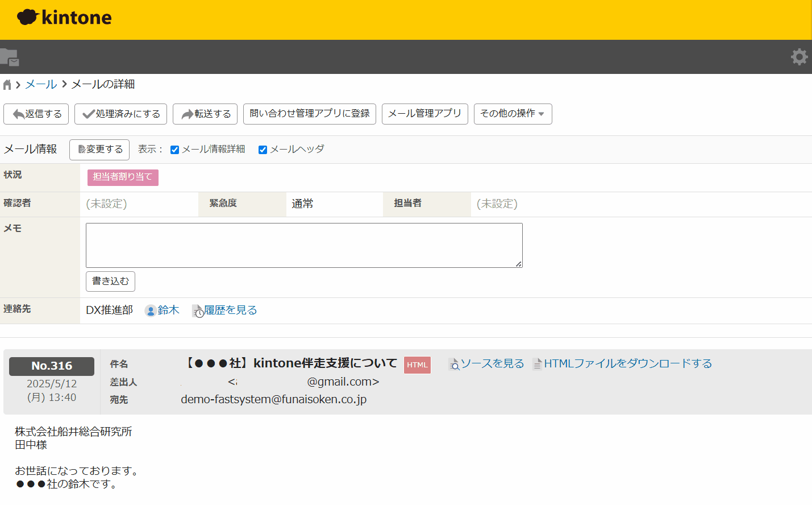The height and width of the screenshot is (505, 812).
Task: Click the HTML badge next to subject
Action: 417,365
